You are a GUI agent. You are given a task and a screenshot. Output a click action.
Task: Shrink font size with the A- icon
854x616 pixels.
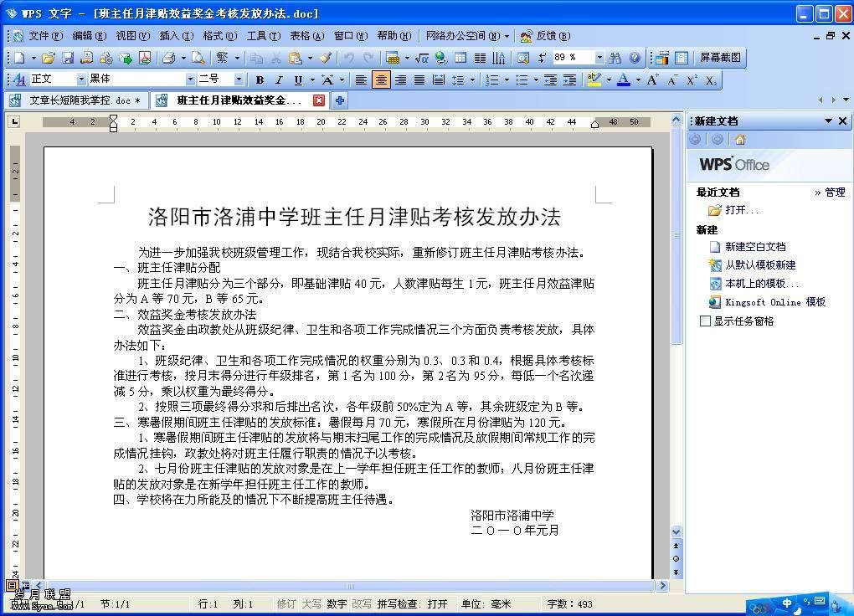pyautogui.click(x=672, y=80)
